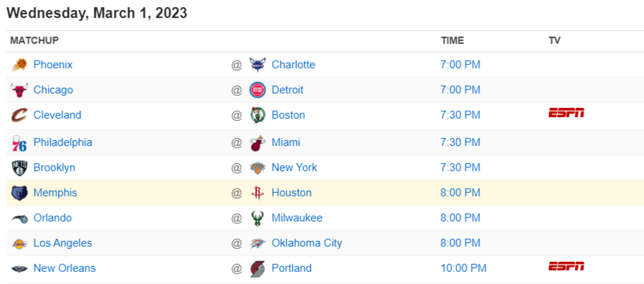Open the Oklahoma City team link
This screenshot has width=644, height=284.
coord(307,243)
